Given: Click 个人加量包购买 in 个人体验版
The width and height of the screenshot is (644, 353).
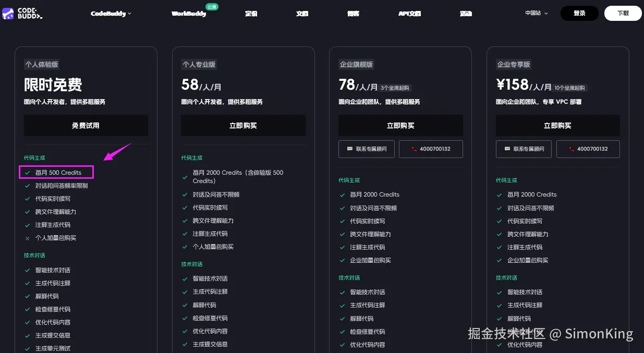Looking at the screenshot, I should point(56,238).
